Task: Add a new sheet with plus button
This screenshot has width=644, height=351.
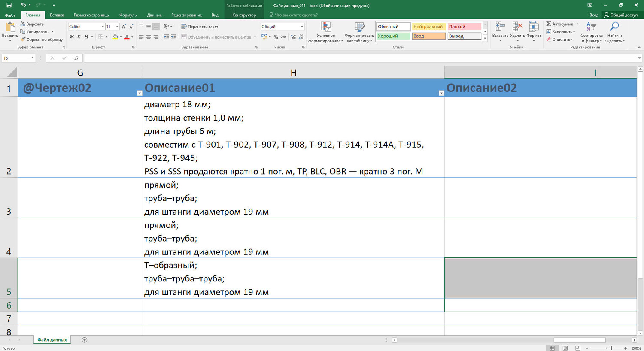Action: click(x=85, y=340)
